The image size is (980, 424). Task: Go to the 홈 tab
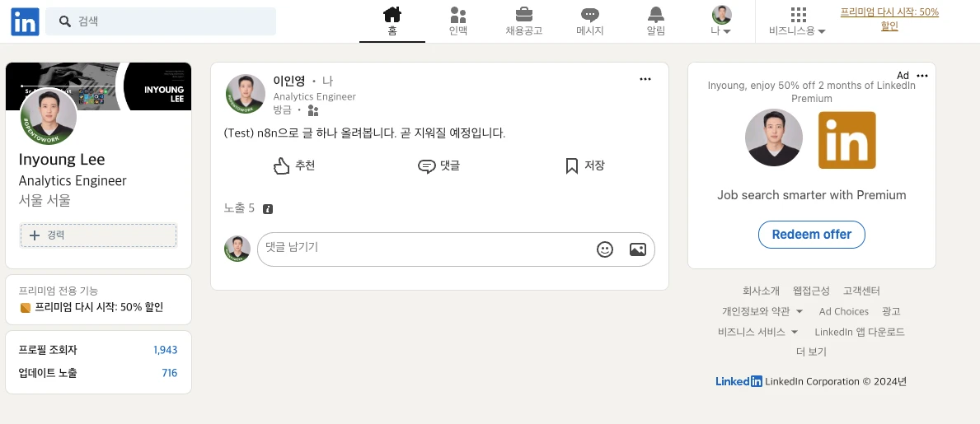tap(392, 21)
